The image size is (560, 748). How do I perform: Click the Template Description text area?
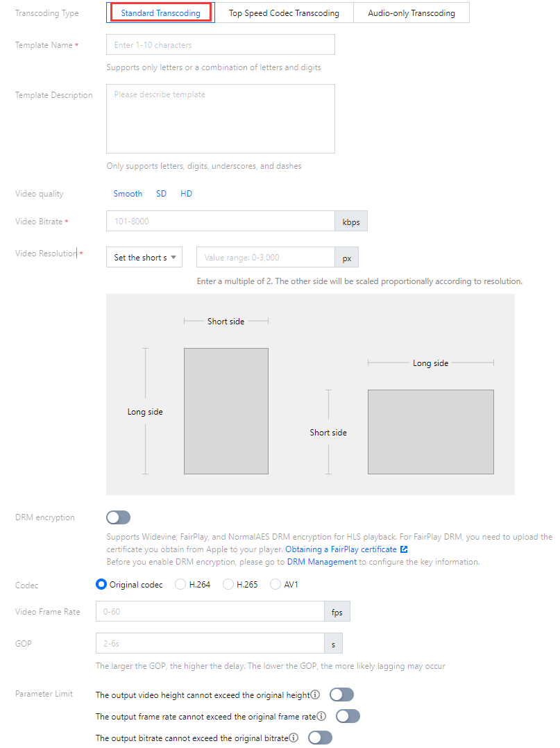click(221, 119)
